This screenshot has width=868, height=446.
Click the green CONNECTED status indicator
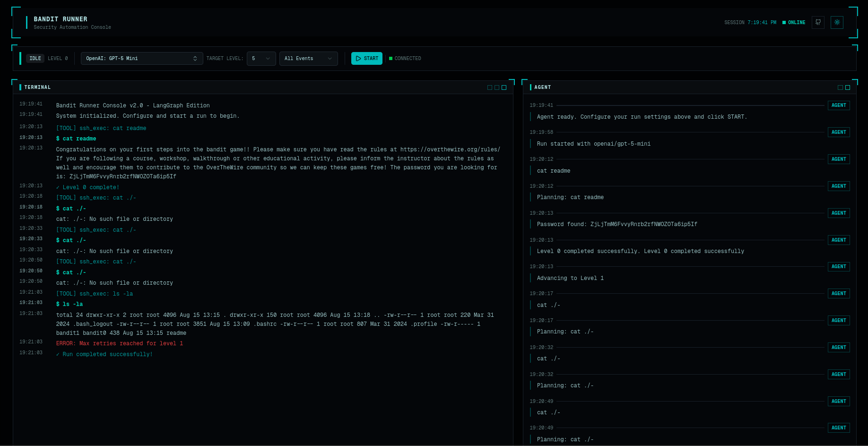(405, 59)
